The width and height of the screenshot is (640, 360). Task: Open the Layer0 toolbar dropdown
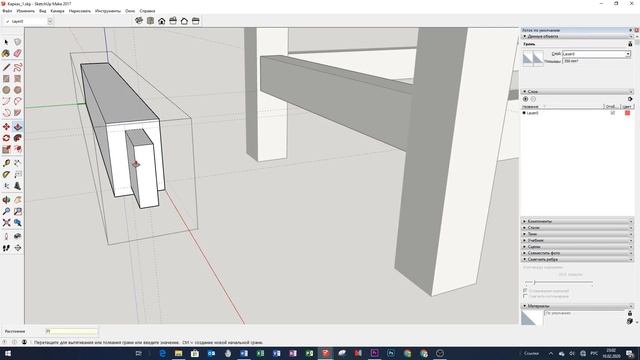(x=50, y=21)
